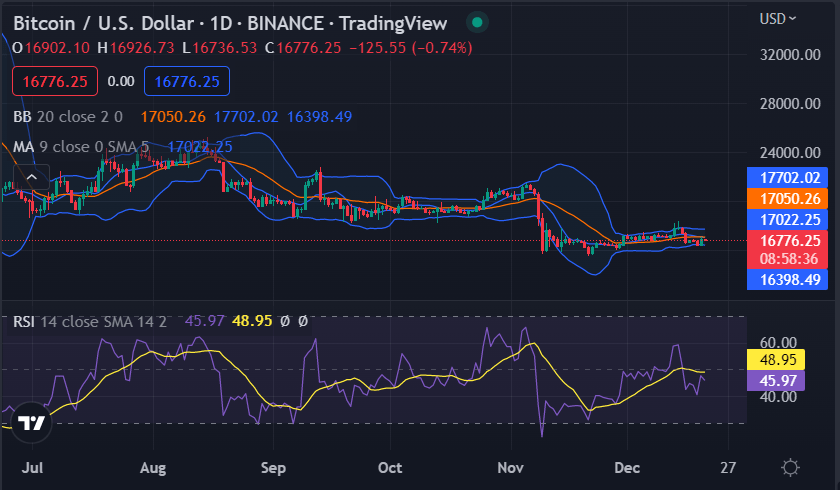Click the 24000.00 price scale label
The width and height of the screenshot is (840, 490).
[790, 153]
